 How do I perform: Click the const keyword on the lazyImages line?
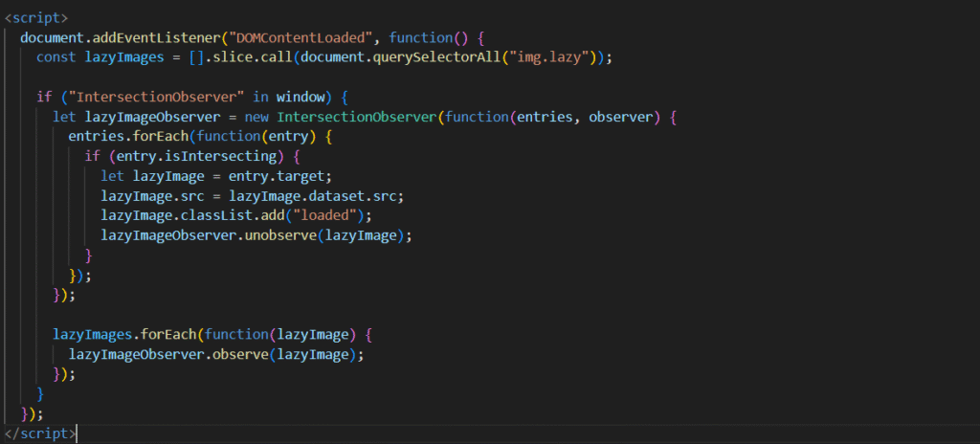coord(56,56)
